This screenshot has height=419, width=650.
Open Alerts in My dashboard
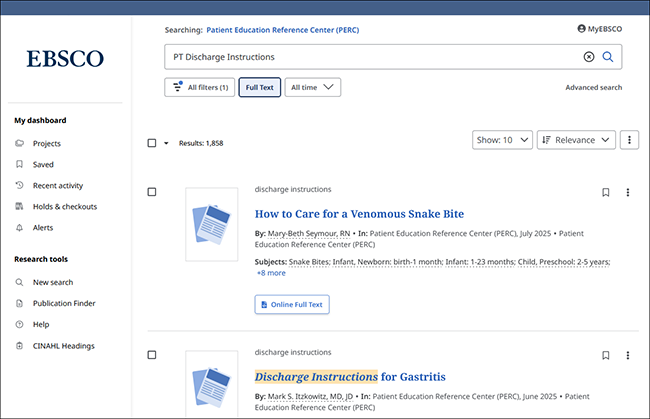(43, 228)
